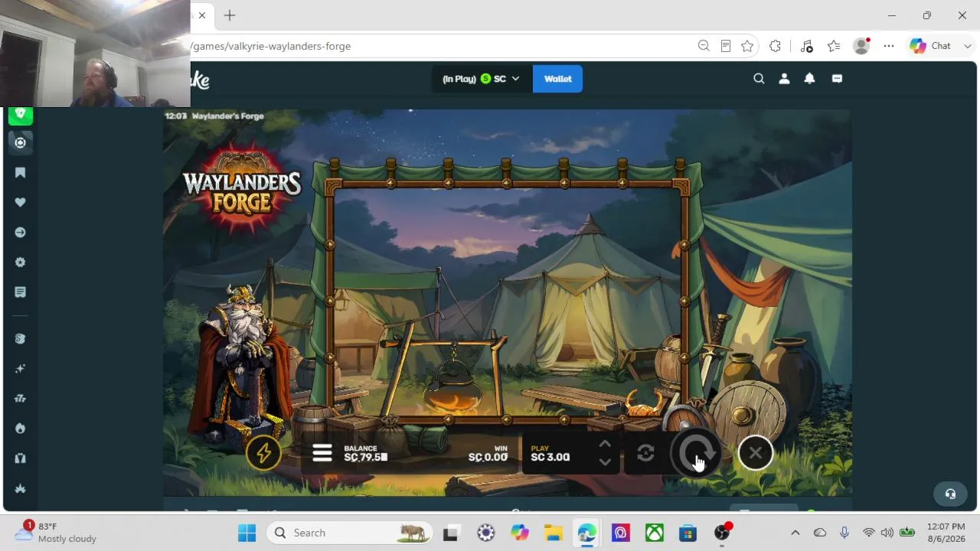The width and height of the screenshot is (980, 551).
Task: Click the S coin icon in sidebar
Action: pyautogui.click(x=21, y=339)
